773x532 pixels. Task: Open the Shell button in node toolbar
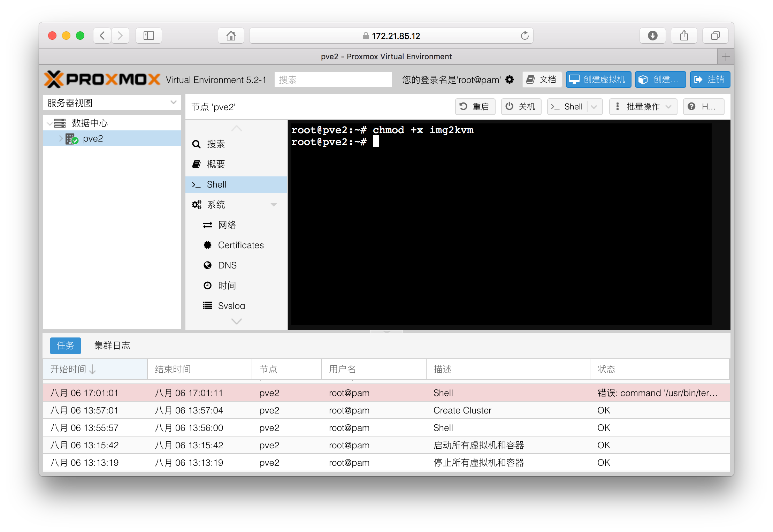point(567,107)
